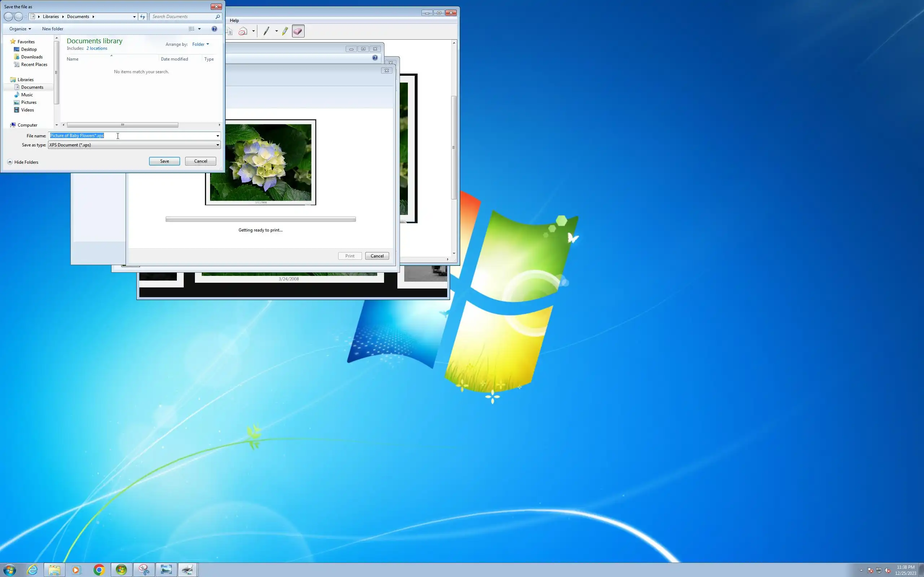The height and width of the screenshot is (577, 924).
Task: Select Downloads in the Favorites list
Action: point(32,57)
